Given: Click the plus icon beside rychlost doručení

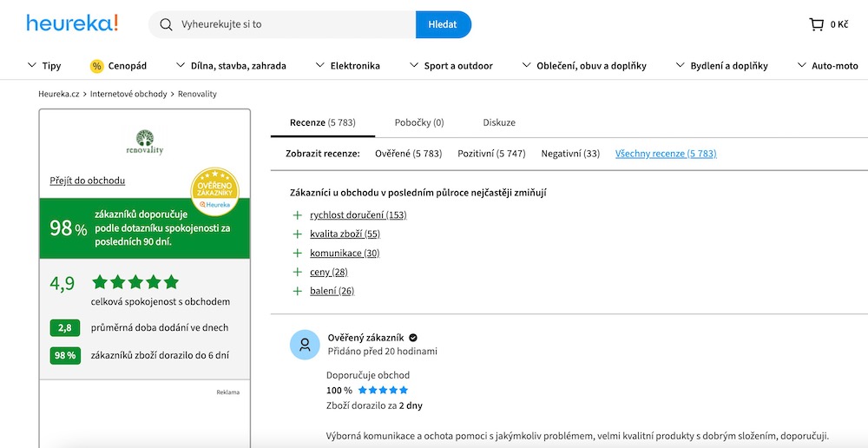Looking at the screenshot, I should pos(298,215).
